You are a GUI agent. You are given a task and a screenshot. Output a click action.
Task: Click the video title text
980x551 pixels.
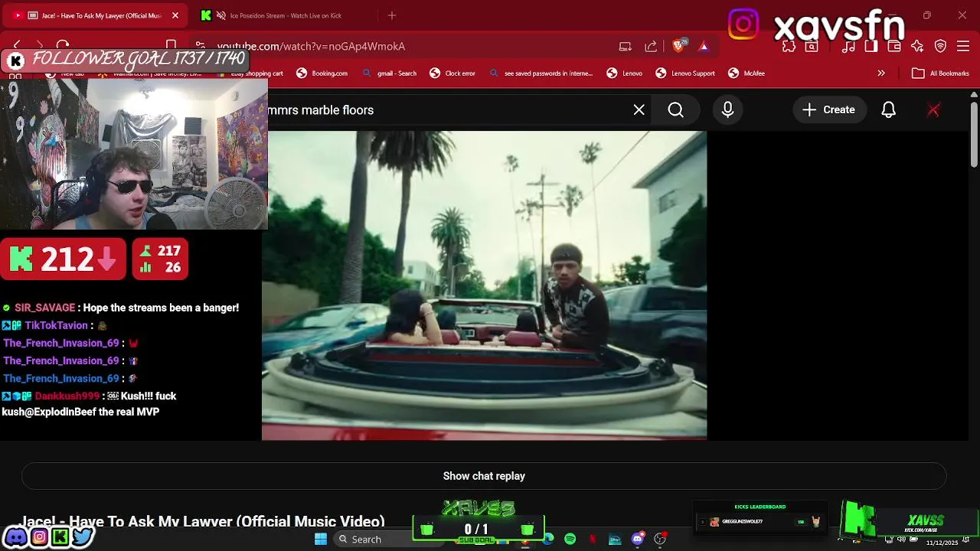click(201, 522)
